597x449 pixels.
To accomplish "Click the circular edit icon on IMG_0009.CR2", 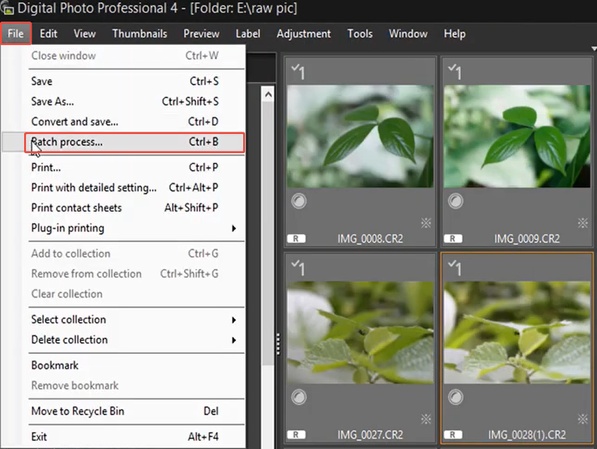I will click(456, 201).
